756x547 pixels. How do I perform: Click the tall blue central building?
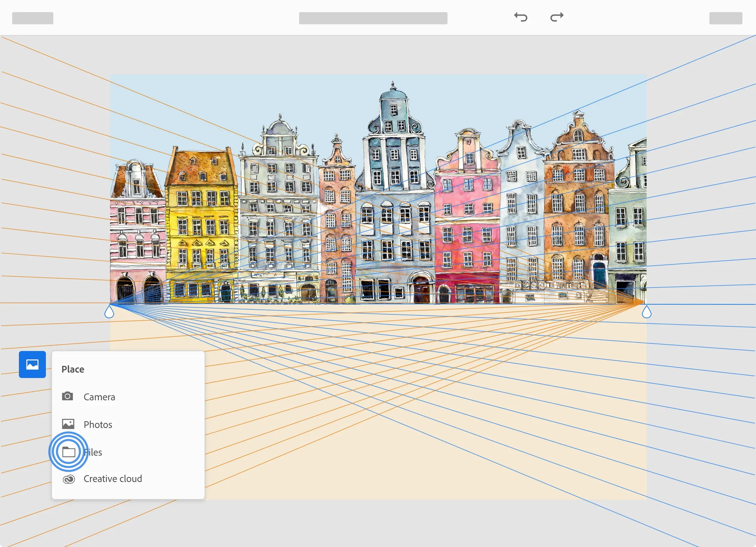(x=394, y=197)
